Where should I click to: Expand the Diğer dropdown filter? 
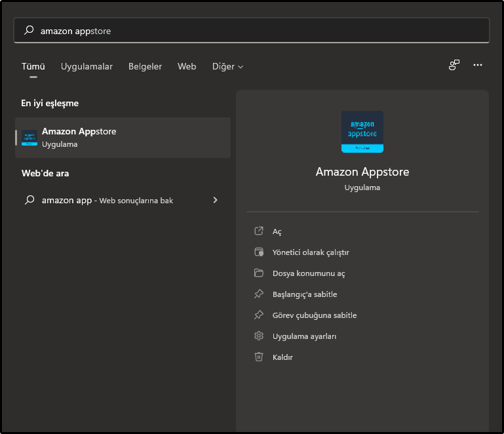click(227, 66)
